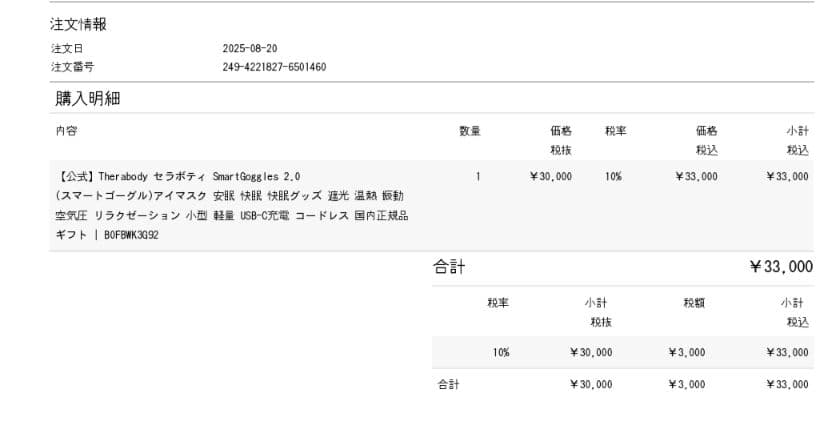Image resolution: width=836 pixels, height=432 pixels.
Task: Click the large 合計 heading
Action: click(449, 267)
